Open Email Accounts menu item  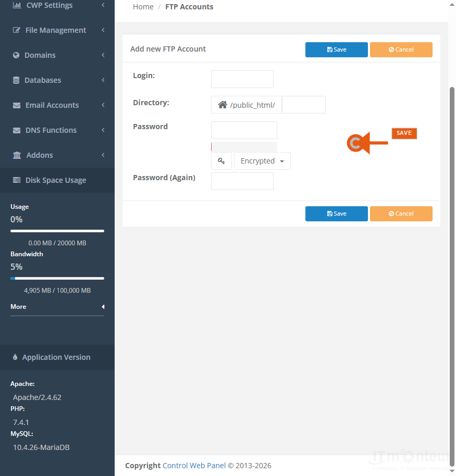pos(57,105)
